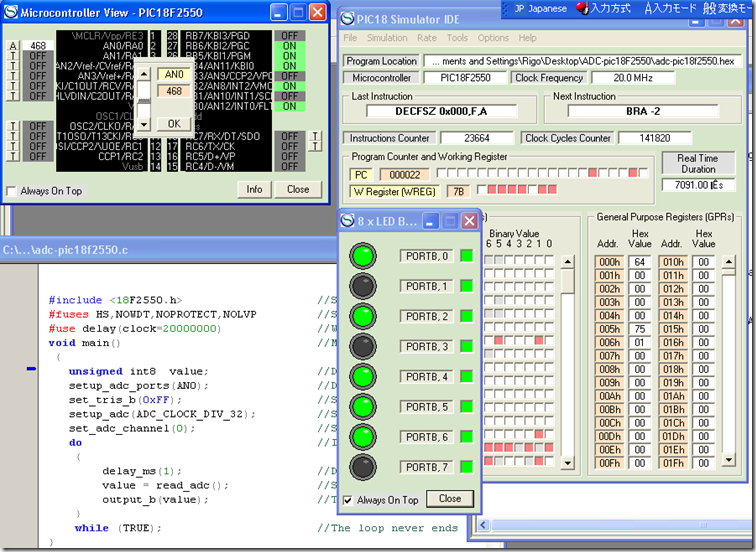Click the PORTB,2 pin label field

pyautogui.click(x=427, y=317)
